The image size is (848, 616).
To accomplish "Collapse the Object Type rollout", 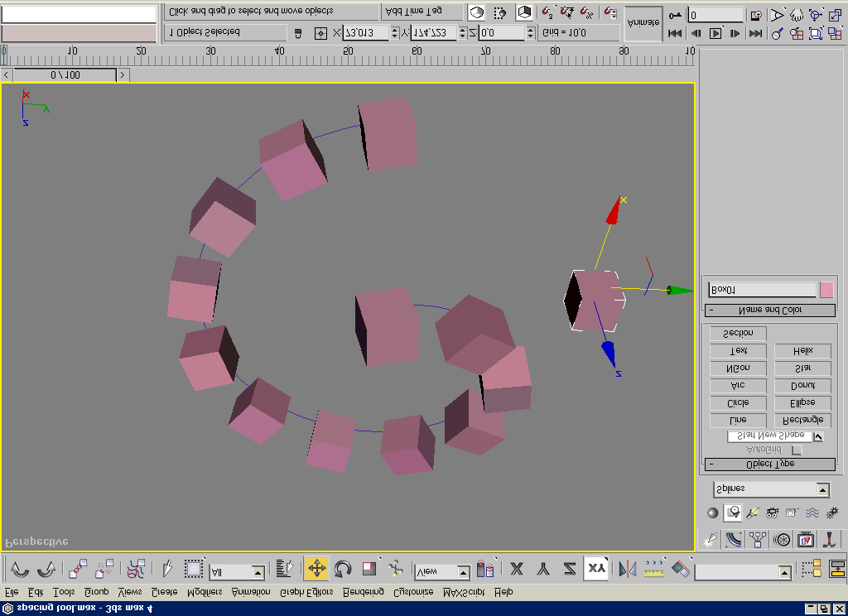I will (770, 464).
